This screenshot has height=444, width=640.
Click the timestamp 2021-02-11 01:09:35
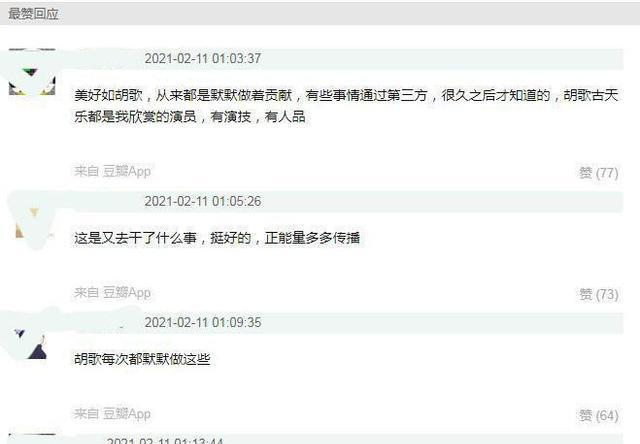203,322
